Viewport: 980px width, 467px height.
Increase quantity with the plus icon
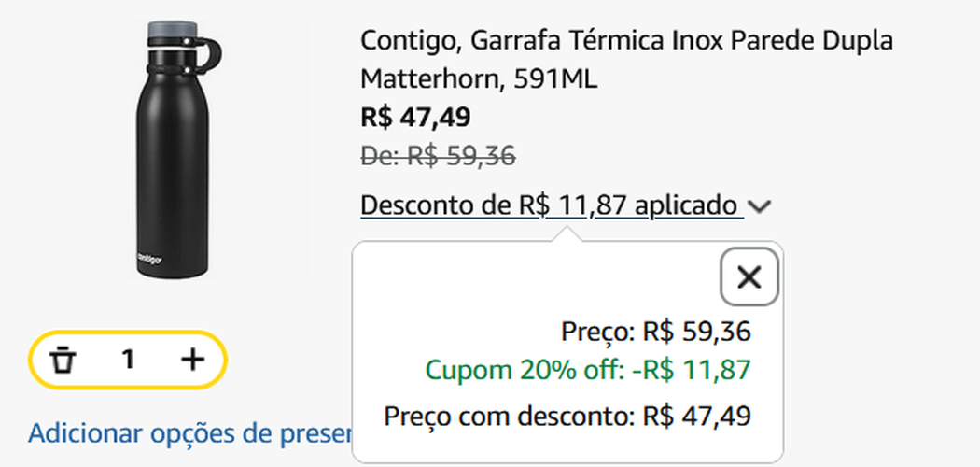pyautogui.click(x=191, y=360)
